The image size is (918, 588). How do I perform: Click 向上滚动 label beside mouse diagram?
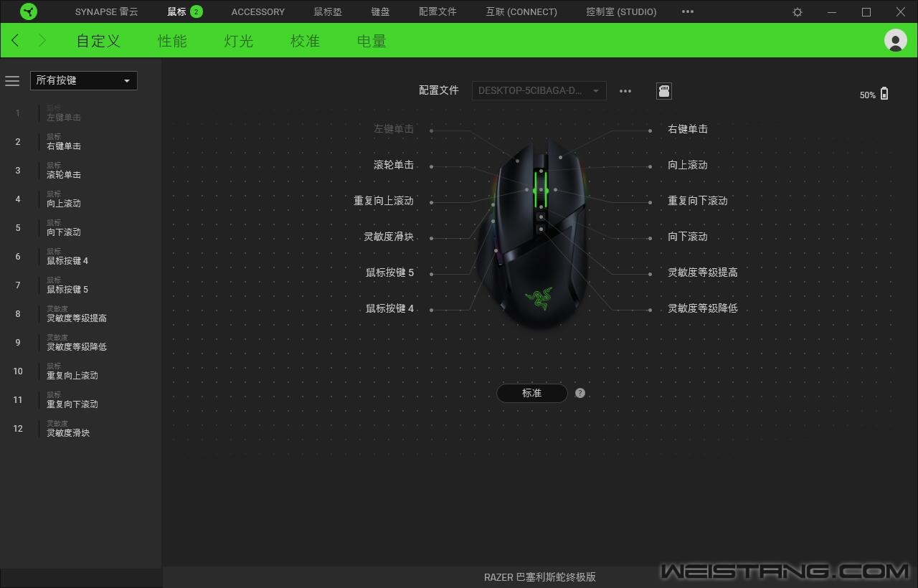pos(688,165)
